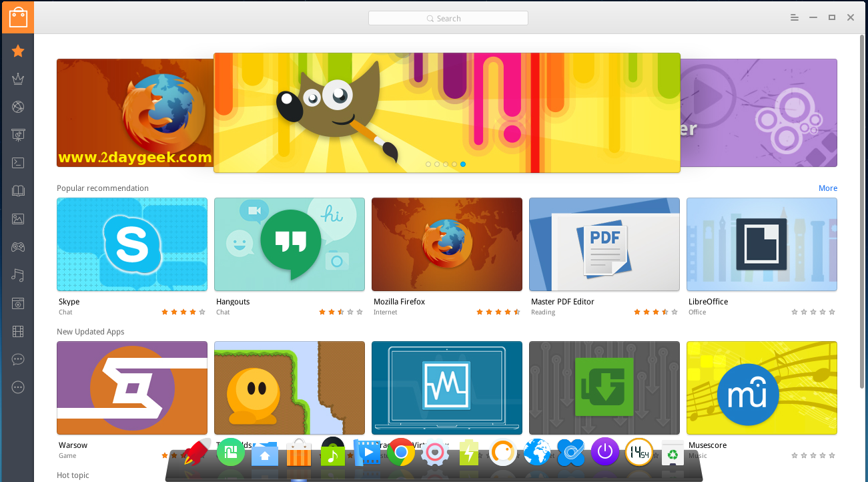Select the Music note category
Viewport: 868px width, 482px height.
[18, 275]
